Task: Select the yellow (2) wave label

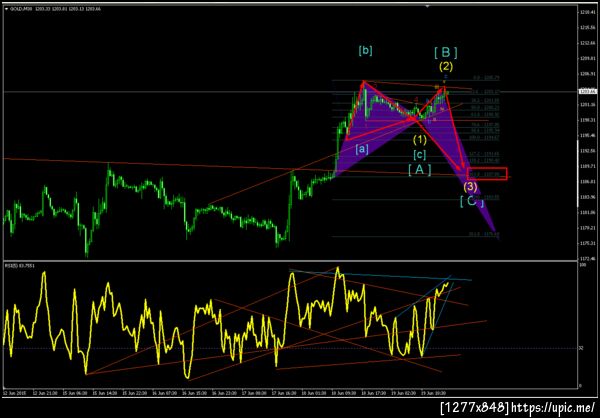Action: 446,67
